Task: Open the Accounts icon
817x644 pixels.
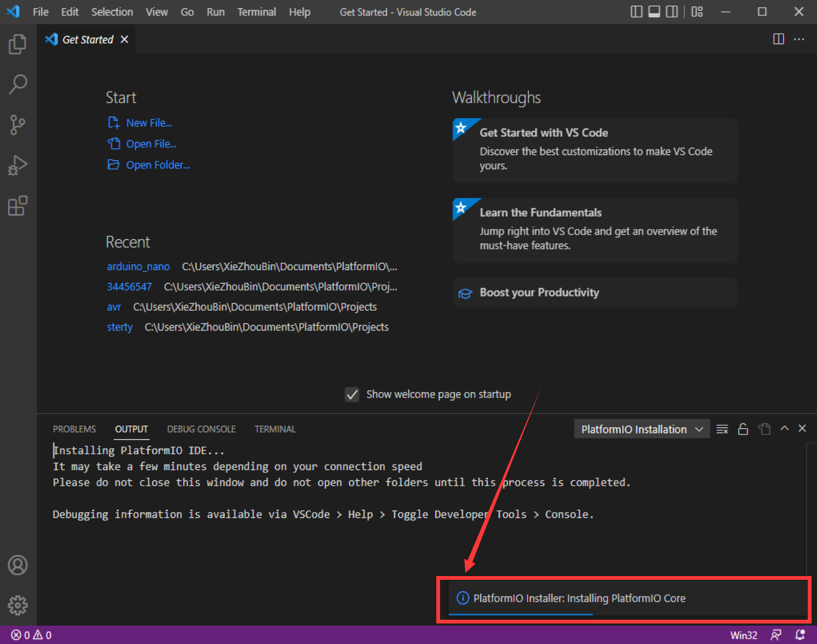Action: click(18, 565)
